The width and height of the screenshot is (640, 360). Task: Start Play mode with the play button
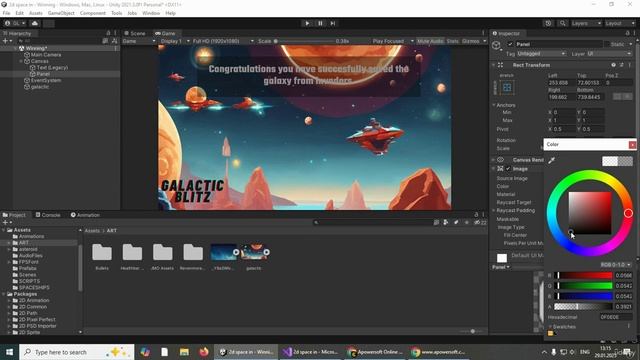[307, 23]
